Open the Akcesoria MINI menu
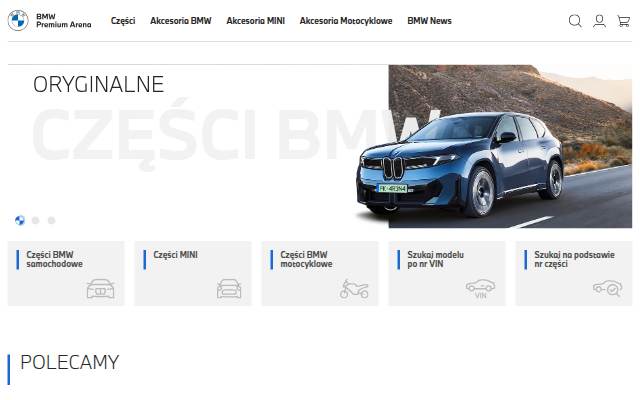 [x=256, y=21]
